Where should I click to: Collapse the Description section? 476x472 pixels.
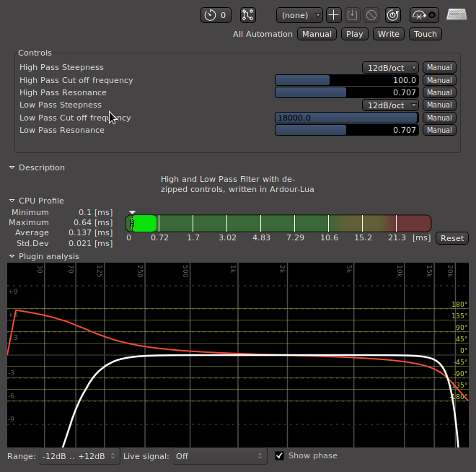(x=12, y=167)
